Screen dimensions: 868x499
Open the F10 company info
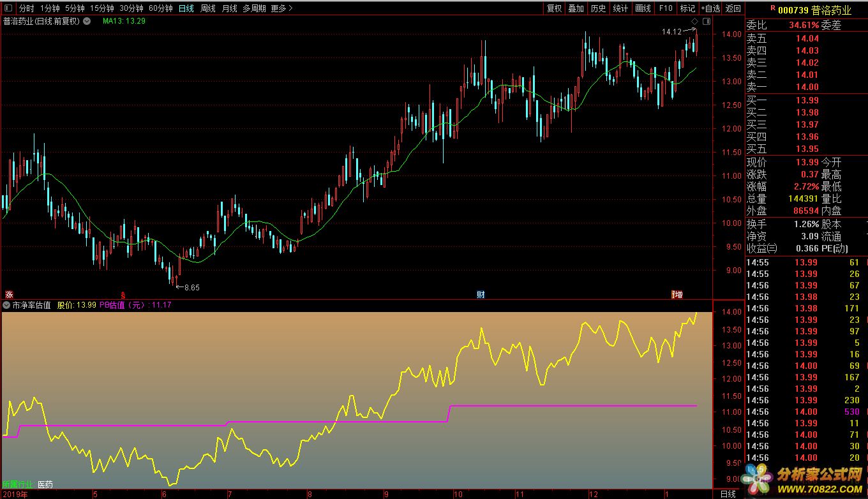[666, 8]
